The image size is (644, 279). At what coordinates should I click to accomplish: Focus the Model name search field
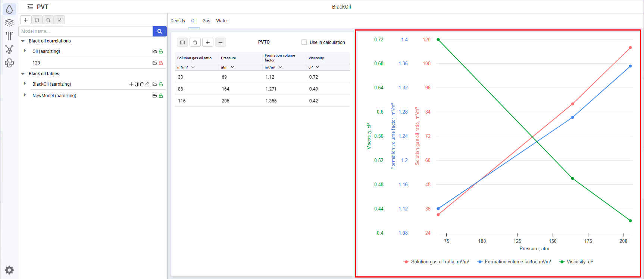click(x=86, y=31)
